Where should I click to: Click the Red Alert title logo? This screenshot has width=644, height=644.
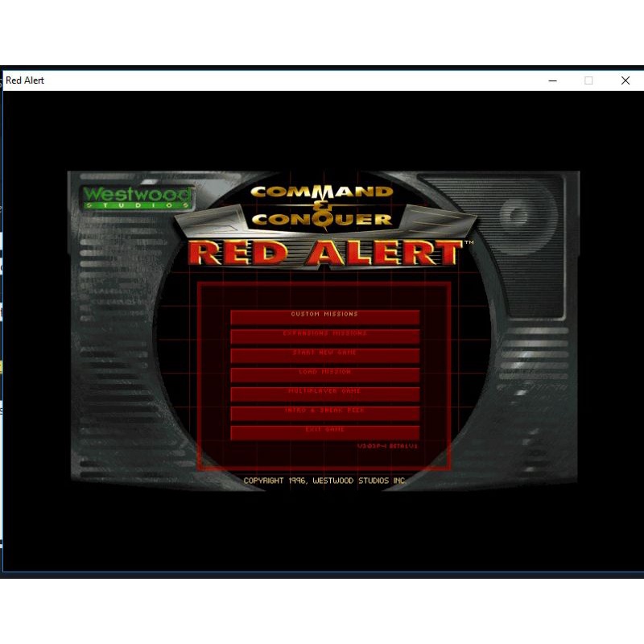[x=324, y=253]
